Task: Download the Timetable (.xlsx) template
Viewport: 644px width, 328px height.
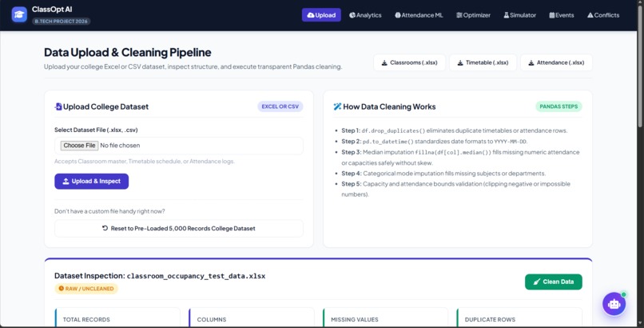Action: [483, 62]
